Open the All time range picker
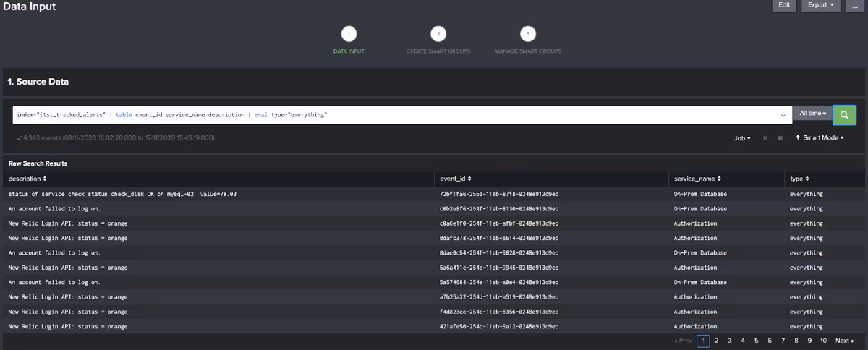868x350 pixels. (813, 114)
